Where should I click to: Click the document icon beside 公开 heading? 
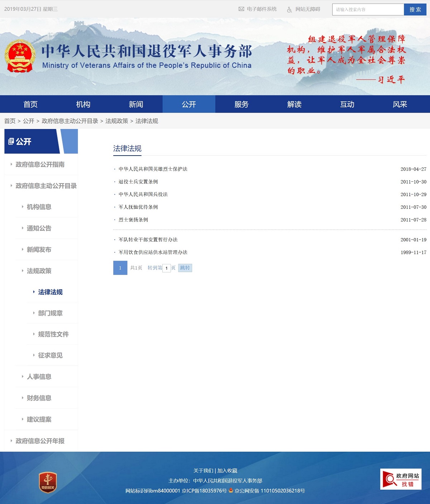click(11, 142)
